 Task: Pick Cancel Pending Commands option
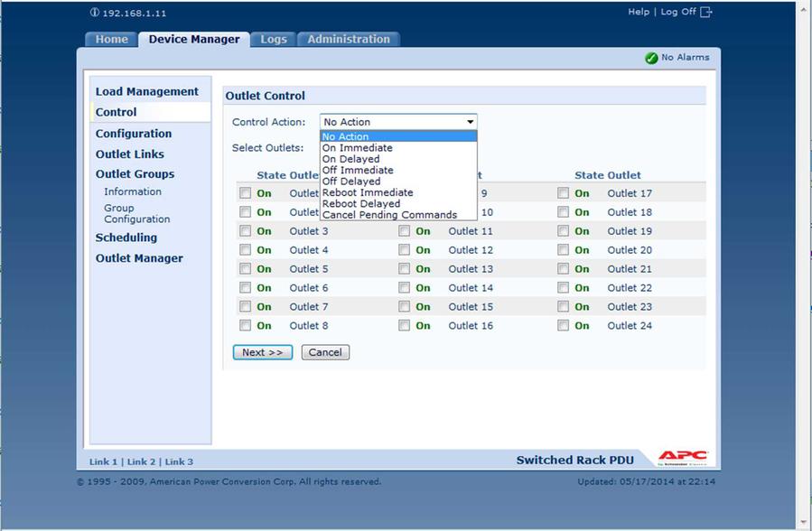coord(389,215)
